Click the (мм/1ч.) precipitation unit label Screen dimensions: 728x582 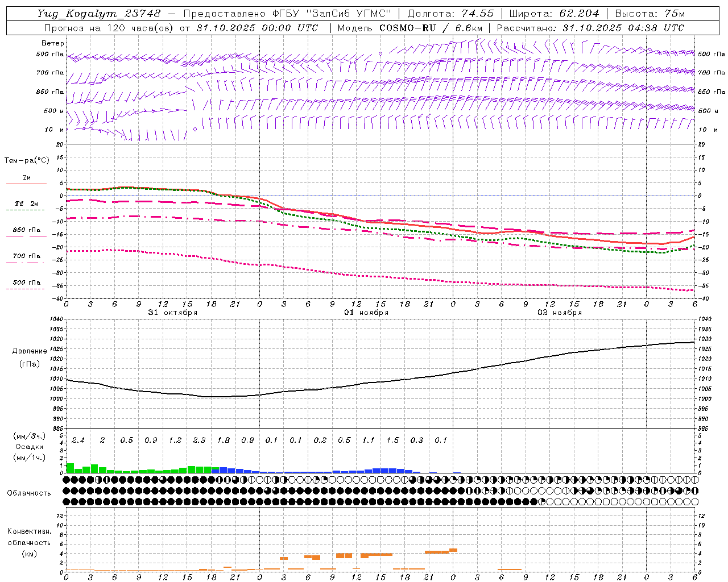pyautogui.click(x=29, y=458)
